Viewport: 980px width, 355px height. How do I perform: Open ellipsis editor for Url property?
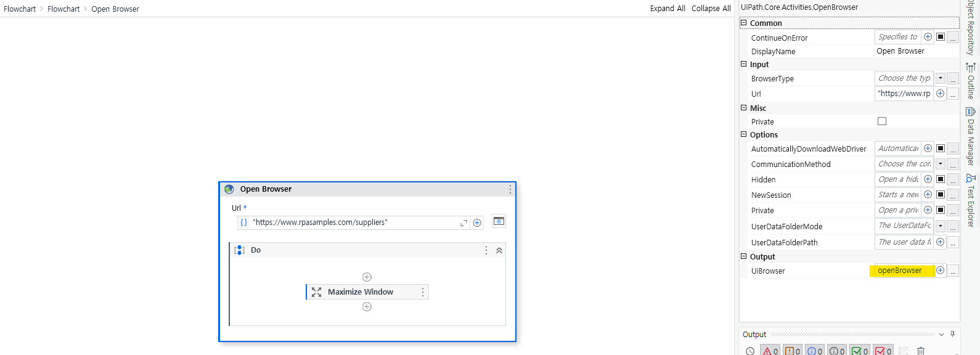(953, 94)
